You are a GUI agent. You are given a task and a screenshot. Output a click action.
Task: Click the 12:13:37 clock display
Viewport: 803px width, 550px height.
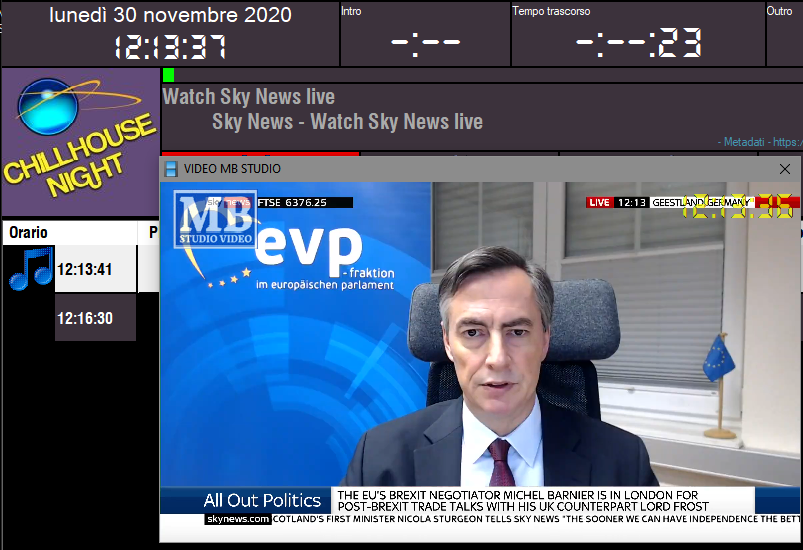point(170,47)
